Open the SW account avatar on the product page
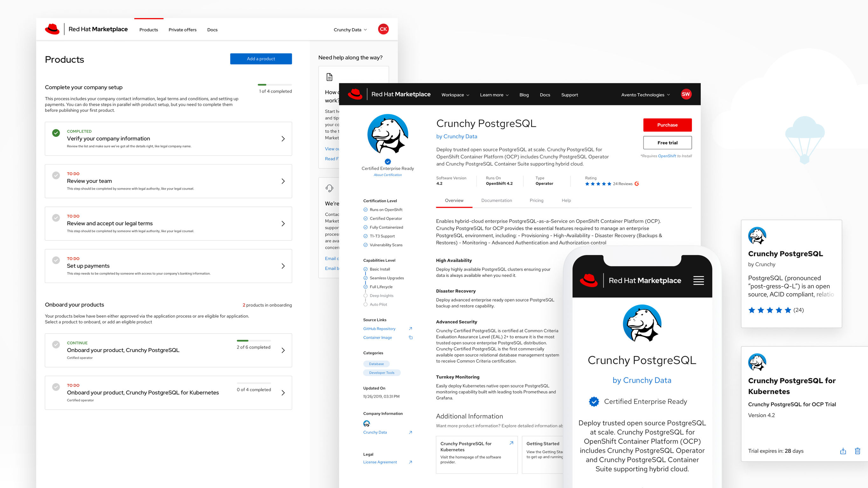 pos(686,94)
